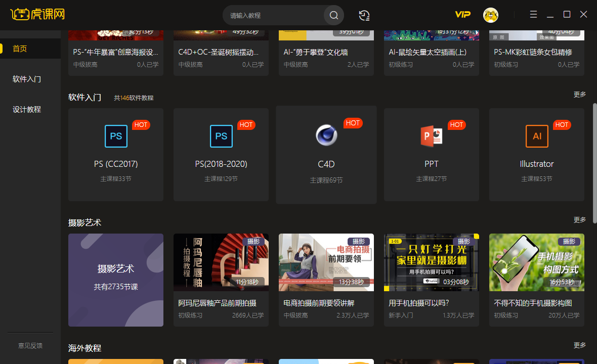The width and height of the screenshot is (597, 364).
Task: Open the user avatar icon
Action: [x=490, y=15]
